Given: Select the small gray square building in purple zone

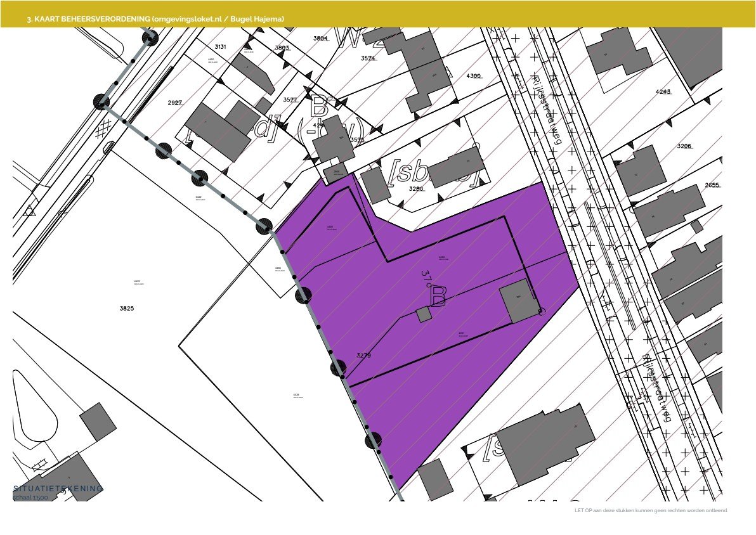Looking at the screenshot, I should pyautogui.click(x=424, y=315).
